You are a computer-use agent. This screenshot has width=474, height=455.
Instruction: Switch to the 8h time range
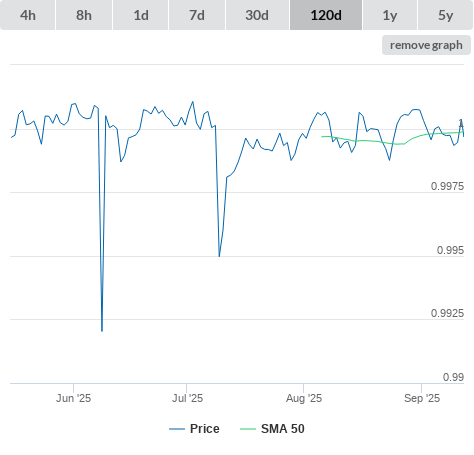coord(84,15)
